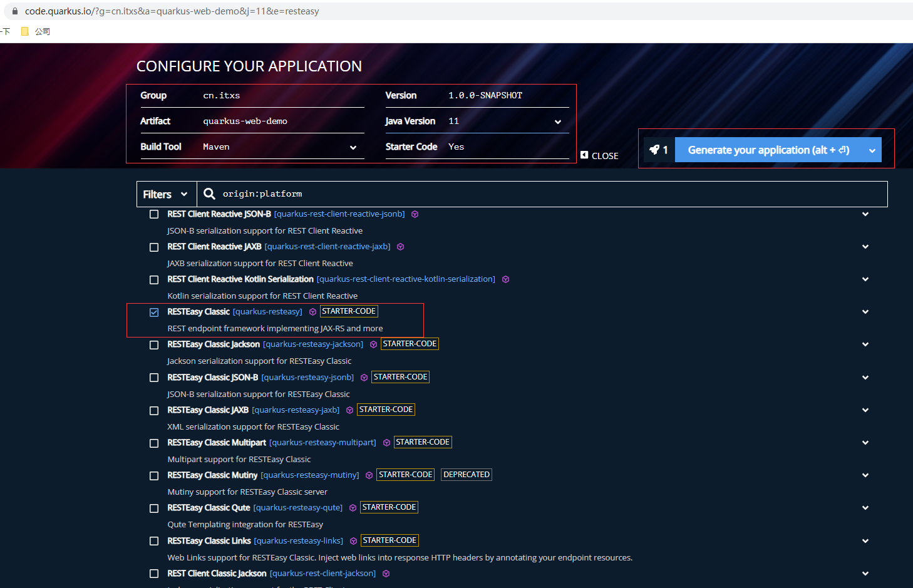The width and height of the screenshot is (913, 588).
Task: Click the CLOSE panel arrow icon
Action: (584, 155)
